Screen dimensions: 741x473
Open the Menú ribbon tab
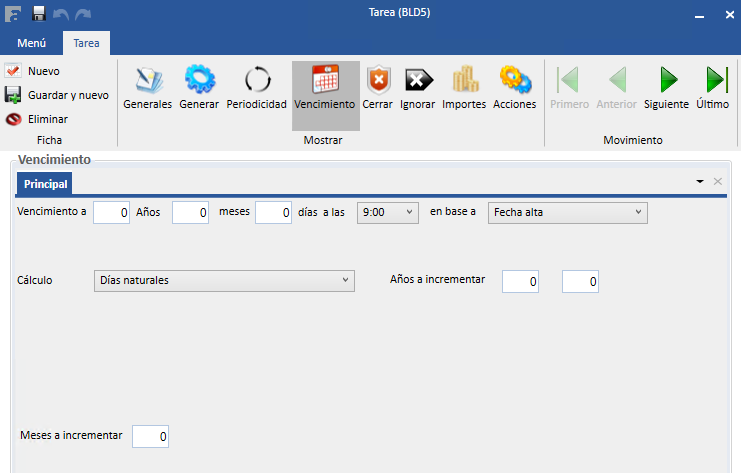tap(31, 43)
